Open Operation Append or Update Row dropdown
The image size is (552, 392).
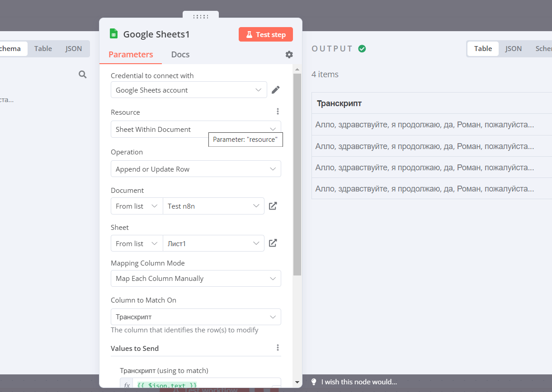pyautogui.click(x=196, y=169)
